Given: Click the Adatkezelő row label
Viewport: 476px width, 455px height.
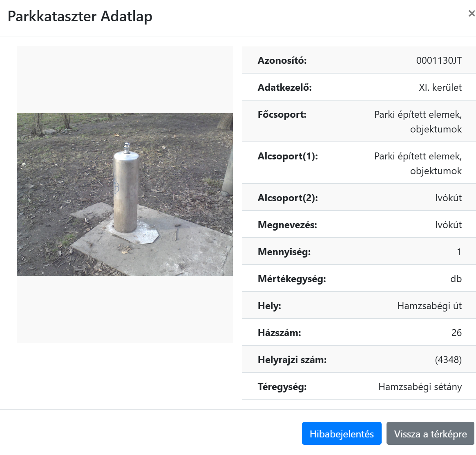Looking at the screenshot, I should pyautogui.click(x=284, y=87).
